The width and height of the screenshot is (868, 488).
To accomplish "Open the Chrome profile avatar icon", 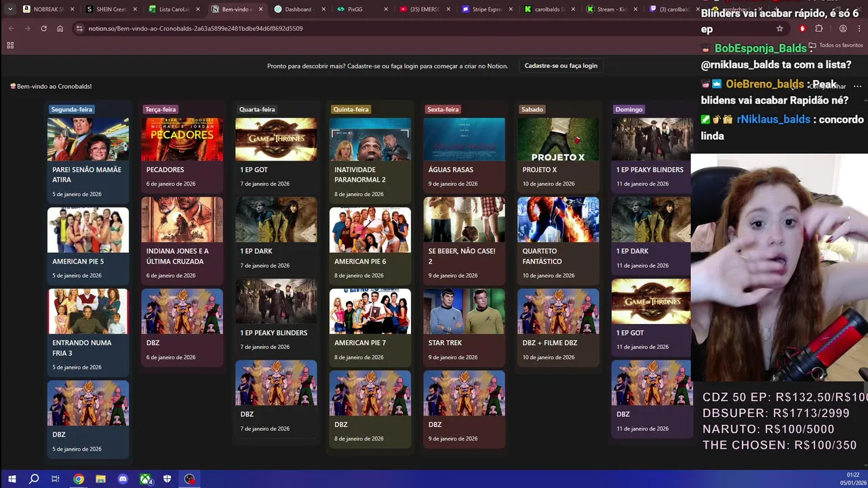I will coord(843,28).
